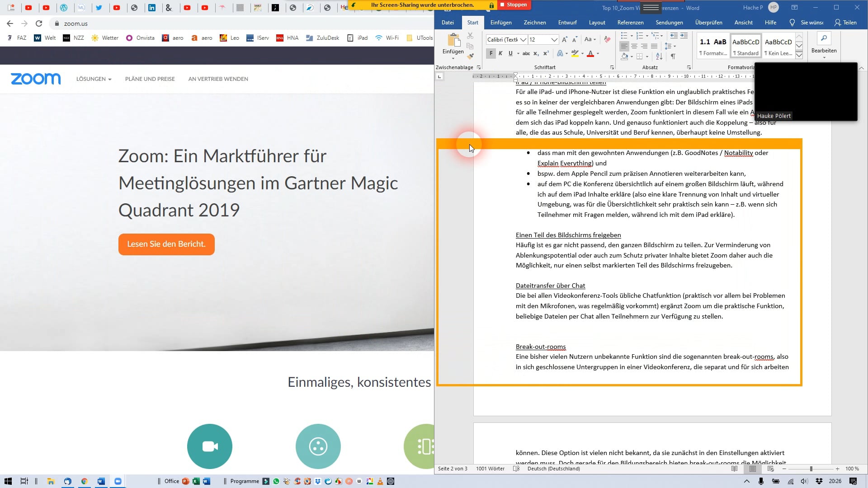
Task: Open the Datei tab
Action: tap(448, 23)
